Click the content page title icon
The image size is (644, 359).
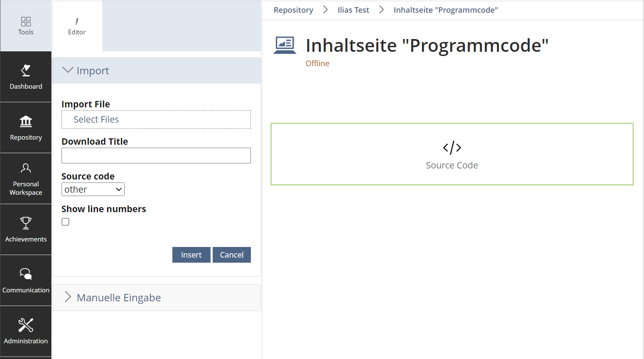click(284, 45)
